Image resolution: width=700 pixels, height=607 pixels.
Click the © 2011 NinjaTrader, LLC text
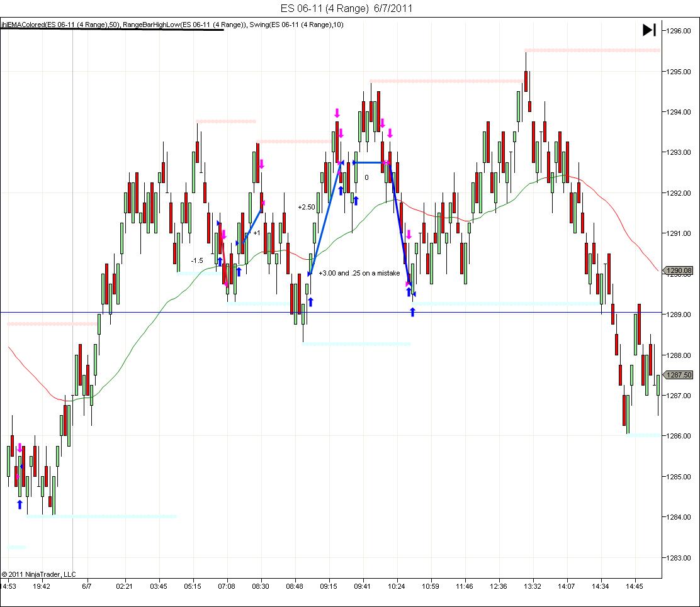(39, 574)
